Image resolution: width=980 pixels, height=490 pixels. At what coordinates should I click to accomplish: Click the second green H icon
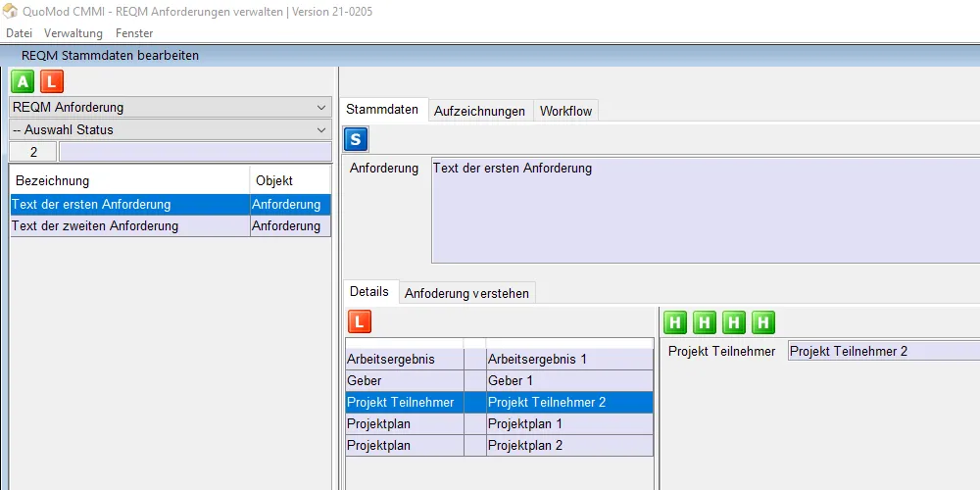point(705,321)
